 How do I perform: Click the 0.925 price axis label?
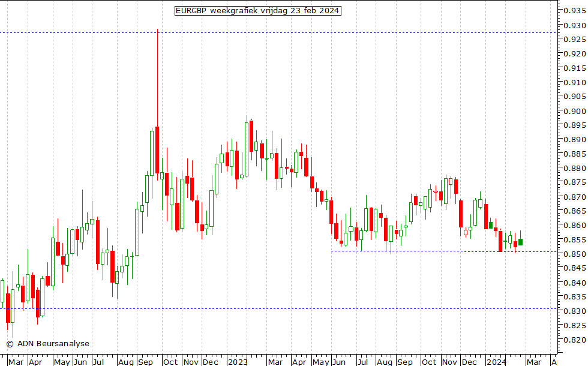tap(575, 40)
